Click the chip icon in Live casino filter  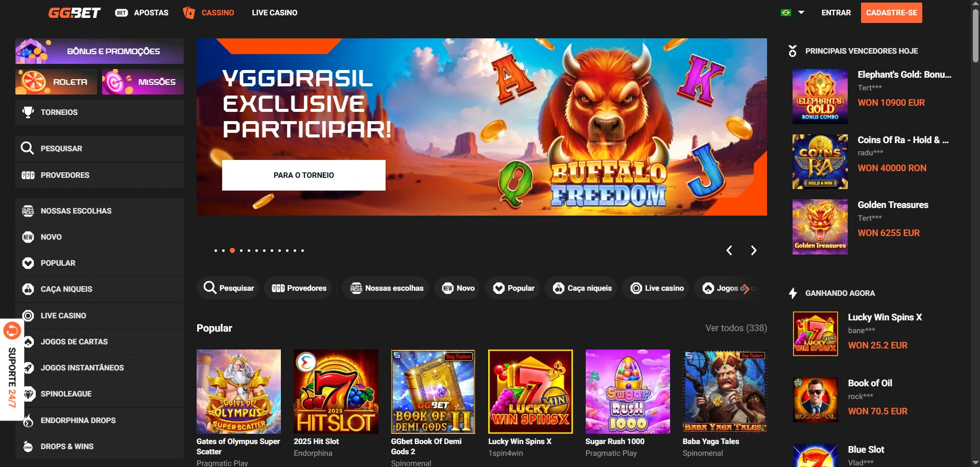[636, 288]
